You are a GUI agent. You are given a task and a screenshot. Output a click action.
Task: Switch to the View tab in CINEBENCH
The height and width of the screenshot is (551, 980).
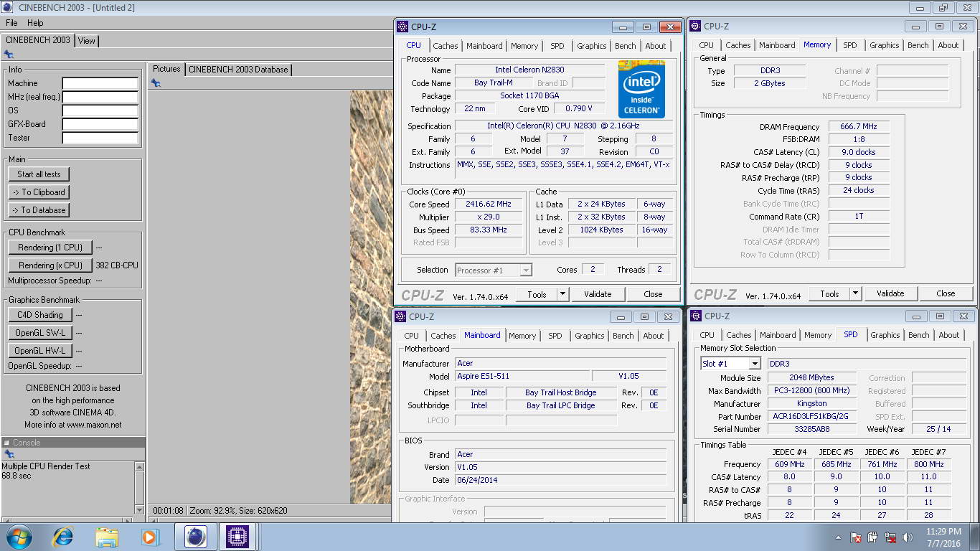(x=87, y=41)
